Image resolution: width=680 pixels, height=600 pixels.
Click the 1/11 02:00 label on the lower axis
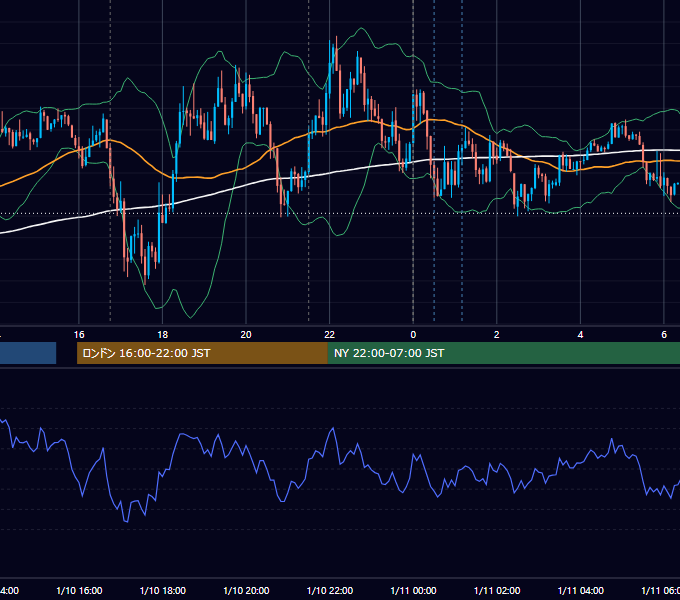coord(497,591)
